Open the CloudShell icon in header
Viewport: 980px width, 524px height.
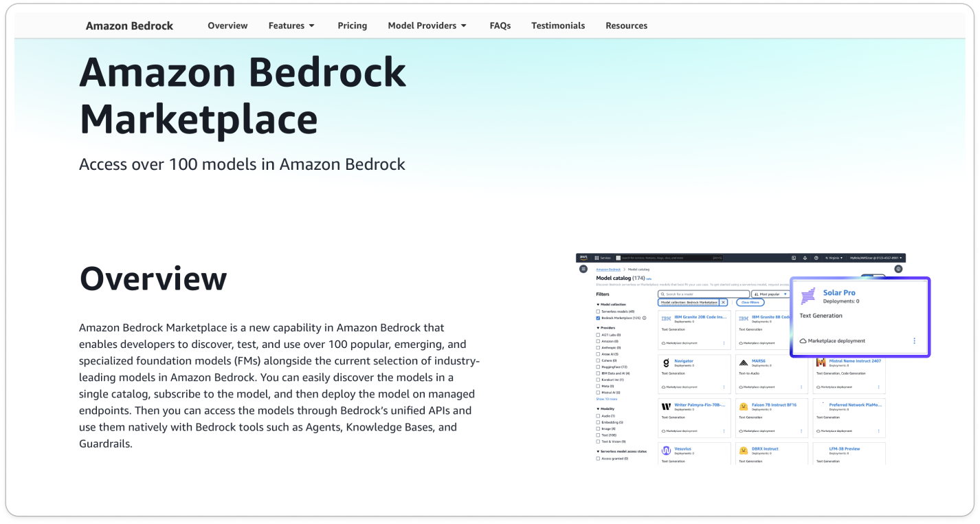pyautogui.click(x=794, y=258)
